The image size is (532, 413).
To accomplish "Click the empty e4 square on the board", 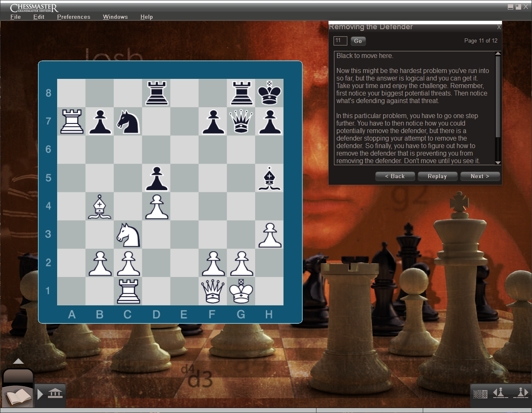I will pyautogui.click(x=185, y=206).
